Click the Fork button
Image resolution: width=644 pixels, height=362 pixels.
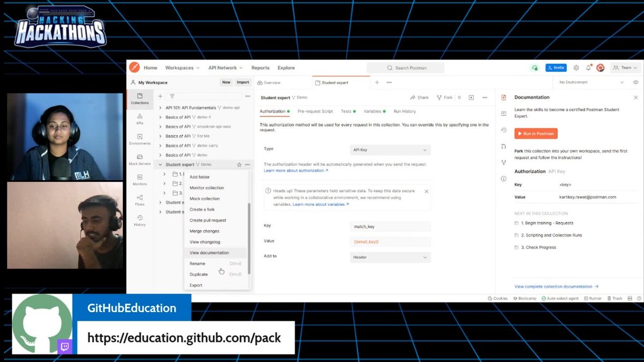445,98
